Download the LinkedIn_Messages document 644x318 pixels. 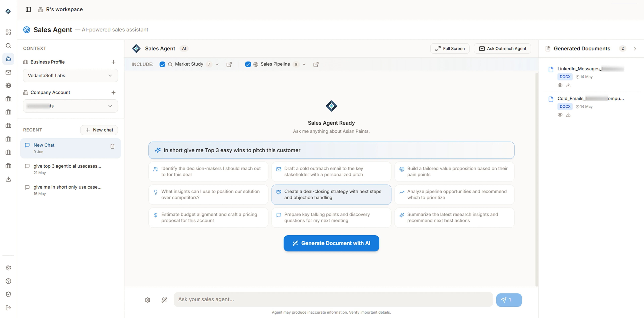click(x=568, y=85)
